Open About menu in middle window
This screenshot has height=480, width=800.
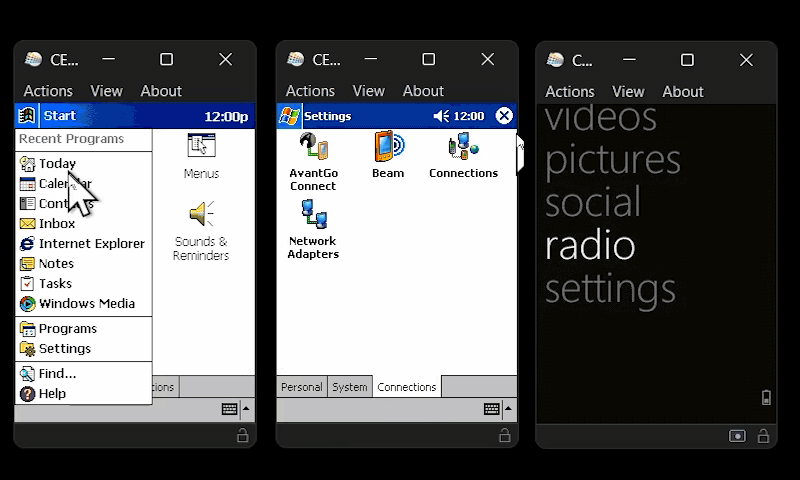[x=423, y=91]
